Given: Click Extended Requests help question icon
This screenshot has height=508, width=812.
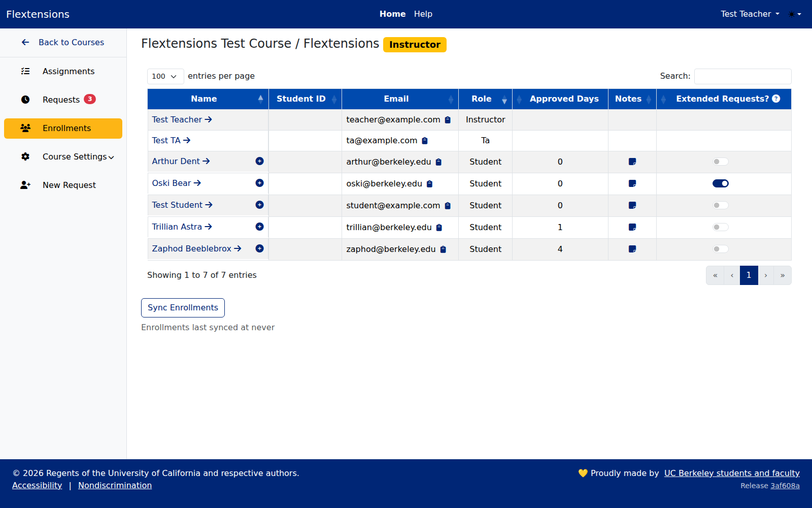Looking at the screenshot, I should point(776,99).
